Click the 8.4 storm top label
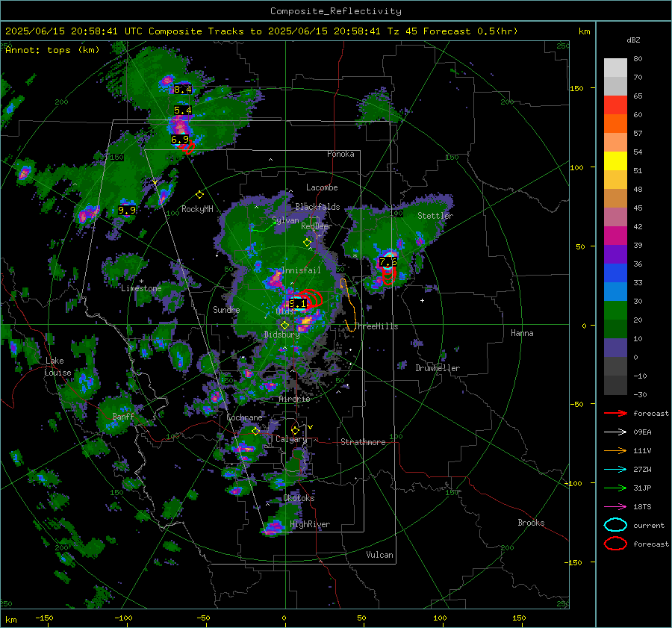 tap(183, 90)
